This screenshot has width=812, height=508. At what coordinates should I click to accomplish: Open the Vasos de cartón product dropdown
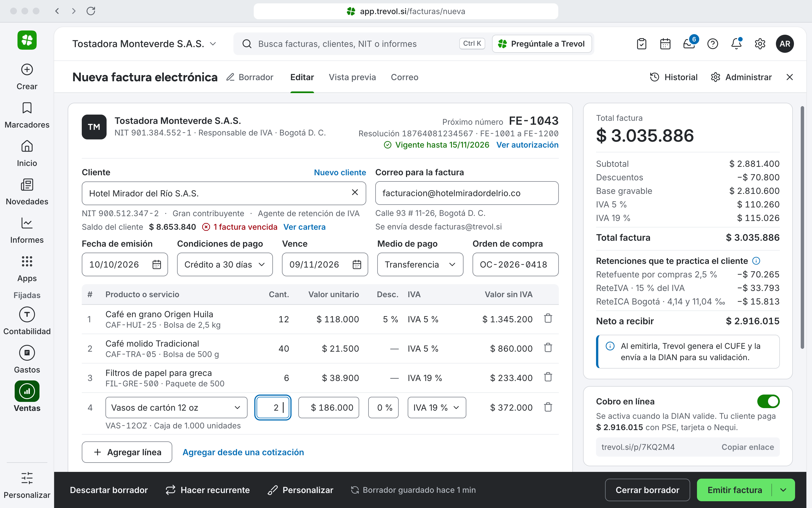click(176, 408)
